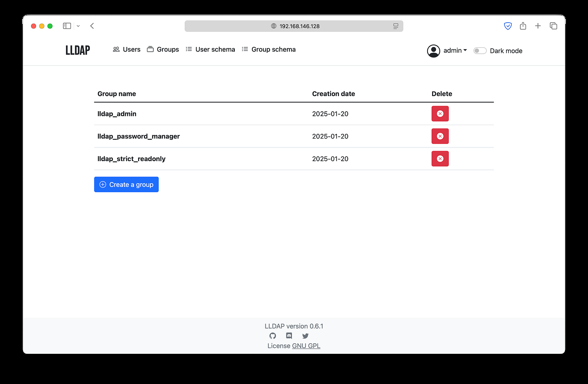Open the Discord icon in footer

point(289,336)
